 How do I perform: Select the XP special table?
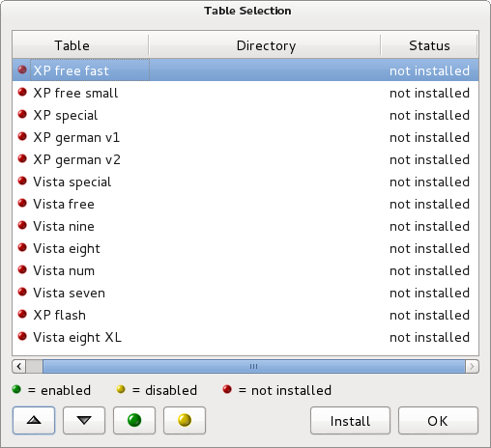(245, 115)
